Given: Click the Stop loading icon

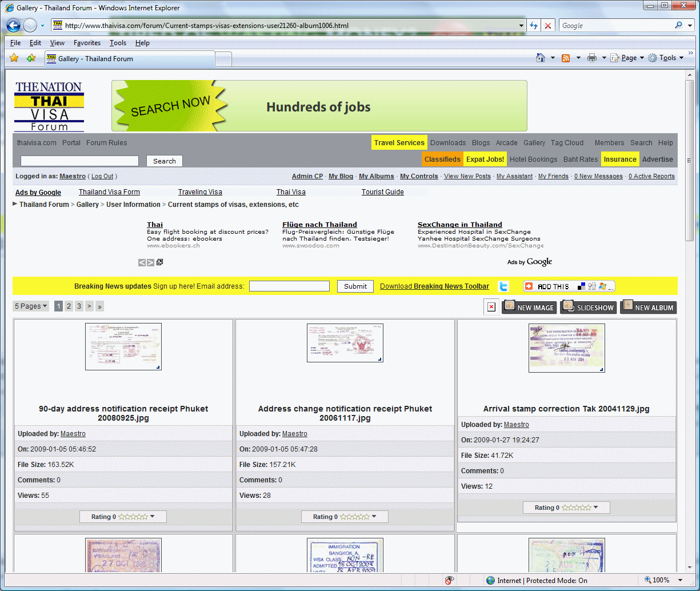Looking at the screenshot, I should pos(548,26).
